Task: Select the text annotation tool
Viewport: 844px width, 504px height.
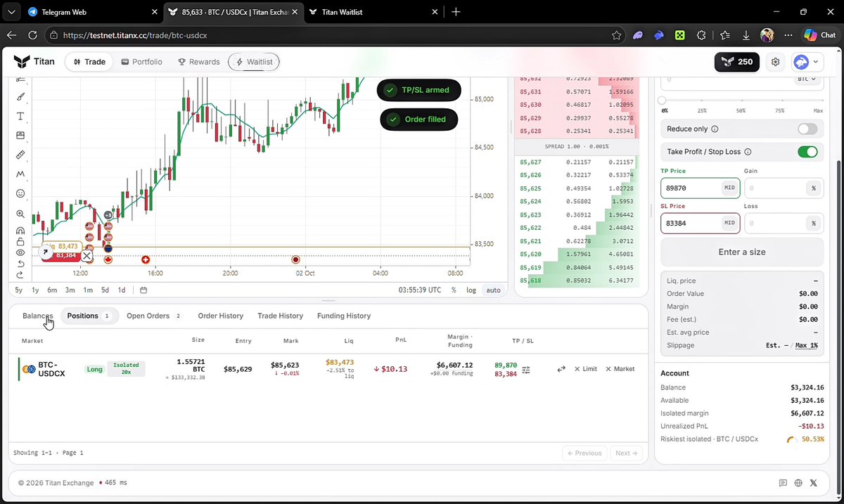Action: (20, 116)
